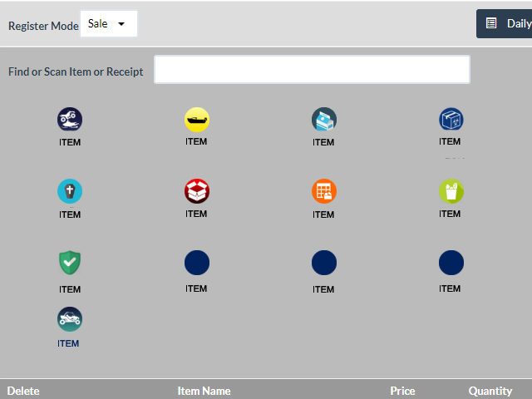Select the green grocery bag item icon
The height and width of the screenshot is (399, 532).
click(451, 191)
